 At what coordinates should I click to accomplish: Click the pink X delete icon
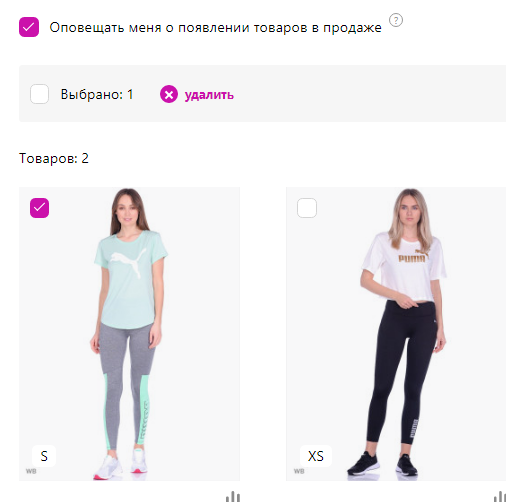click(169, 94)
